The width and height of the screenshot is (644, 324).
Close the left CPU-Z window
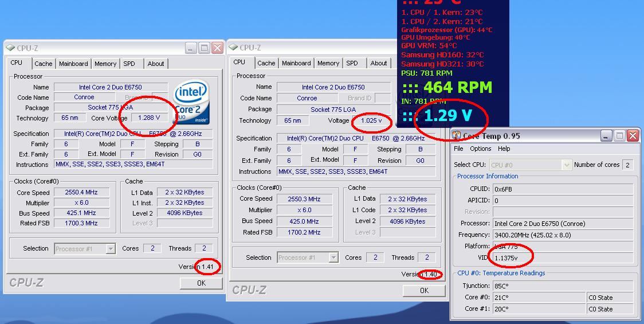tap(217, 48)
